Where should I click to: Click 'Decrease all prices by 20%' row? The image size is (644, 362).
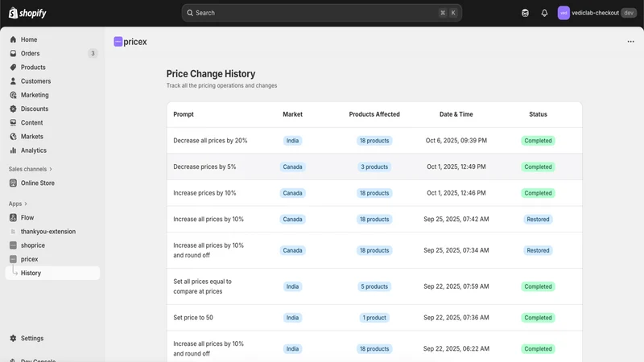pos(374,140)
